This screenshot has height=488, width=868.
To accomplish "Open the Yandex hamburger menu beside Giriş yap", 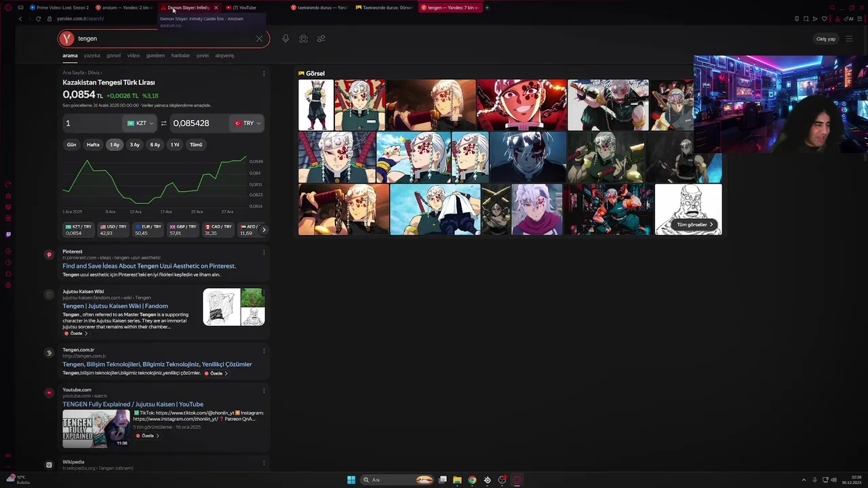I will [849, 39].
